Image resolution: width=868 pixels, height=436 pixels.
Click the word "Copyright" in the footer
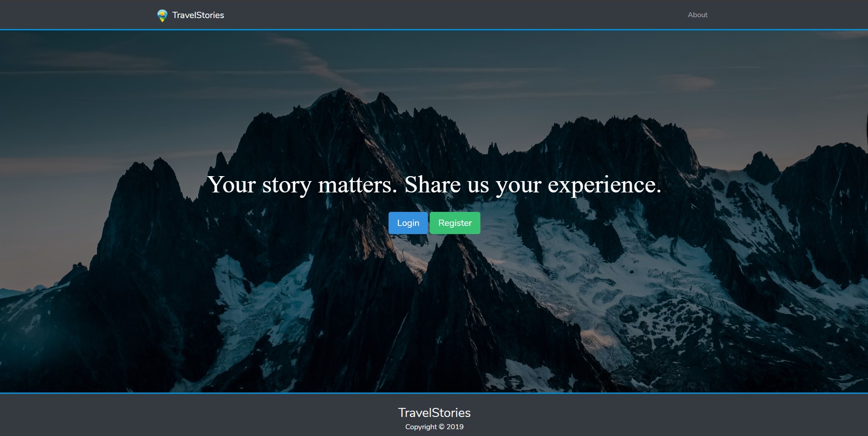point(421,426)
